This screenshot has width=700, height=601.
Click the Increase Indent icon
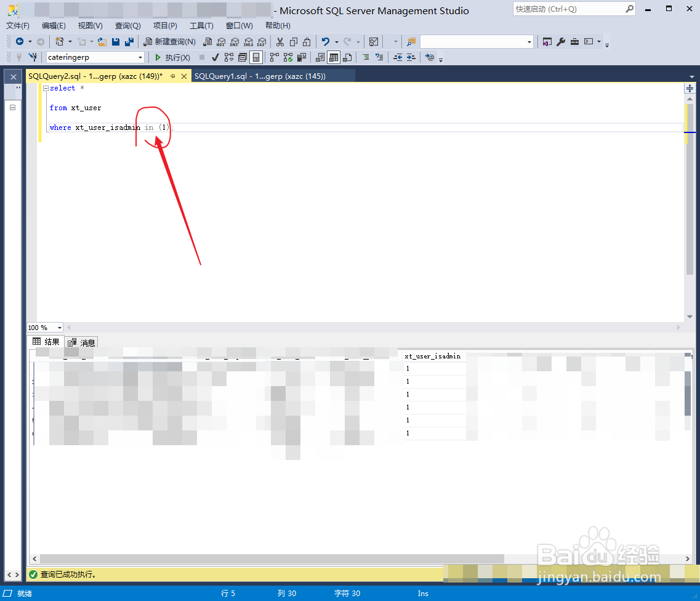coord(411,57)
